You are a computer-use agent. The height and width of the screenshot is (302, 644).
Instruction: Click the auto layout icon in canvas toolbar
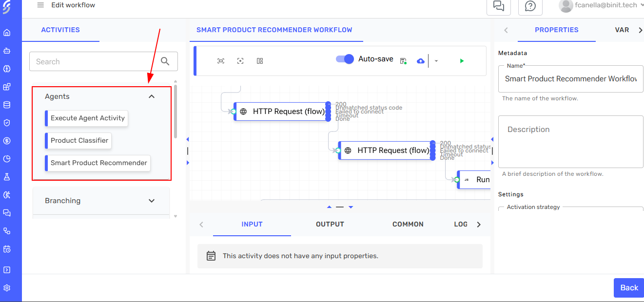click(260, 61)
